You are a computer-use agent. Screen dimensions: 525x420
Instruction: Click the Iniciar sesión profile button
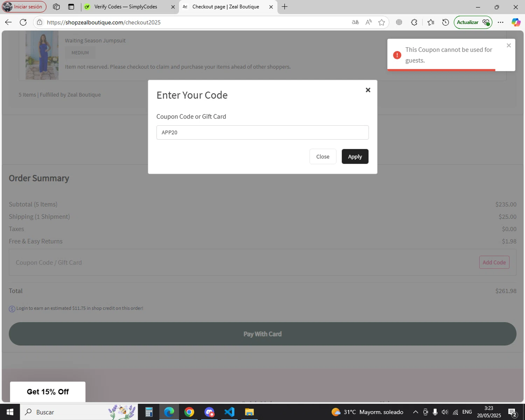24,7
